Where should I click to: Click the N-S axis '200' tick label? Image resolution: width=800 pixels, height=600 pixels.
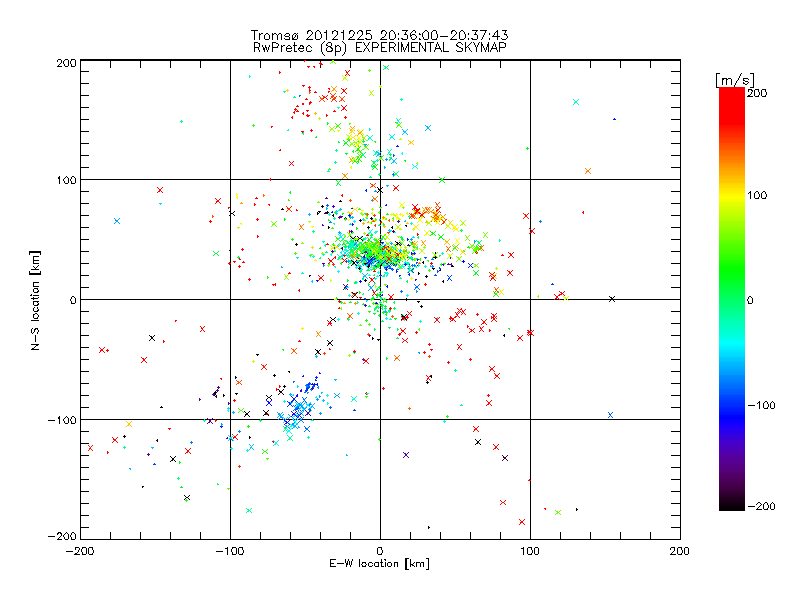(66, 63)
